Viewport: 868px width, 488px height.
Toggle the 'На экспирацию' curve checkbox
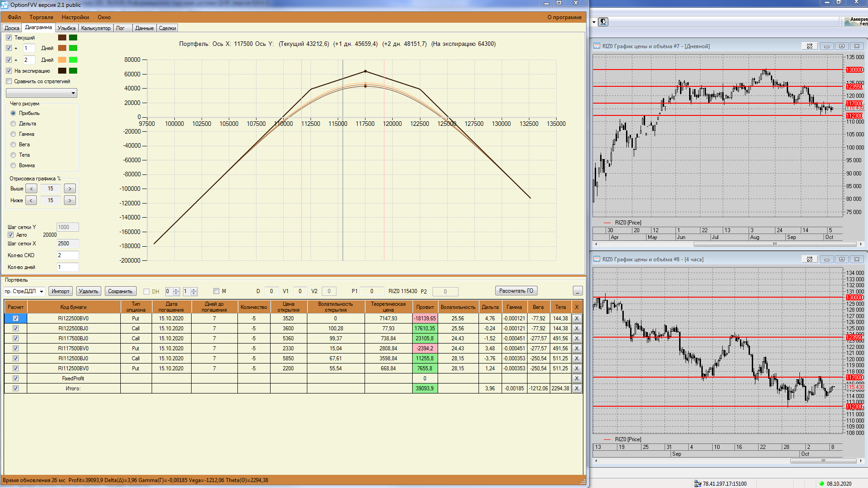[9, 70]
